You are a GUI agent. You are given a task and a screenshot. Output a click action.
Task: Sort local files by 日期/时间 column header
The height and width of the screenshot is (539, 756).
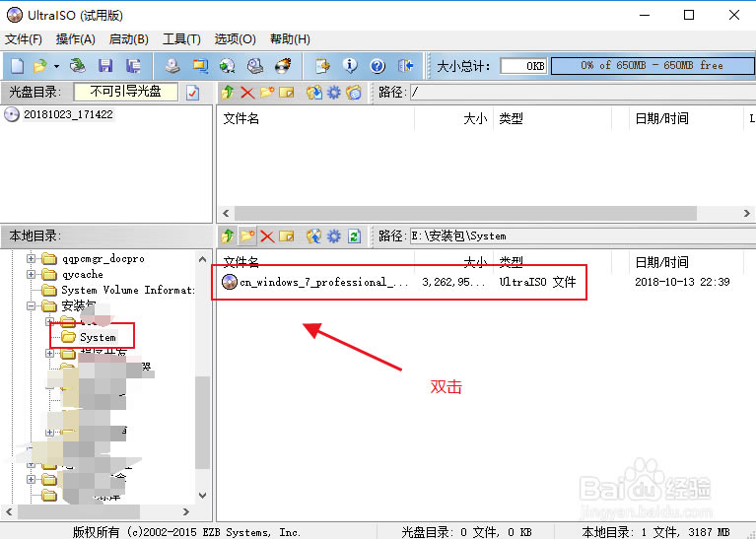[685, 262]
